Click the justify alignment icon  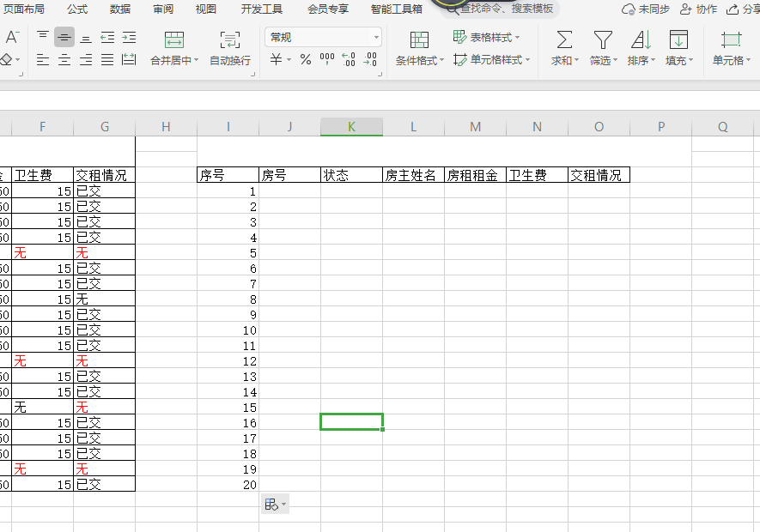tap(107, 59)
